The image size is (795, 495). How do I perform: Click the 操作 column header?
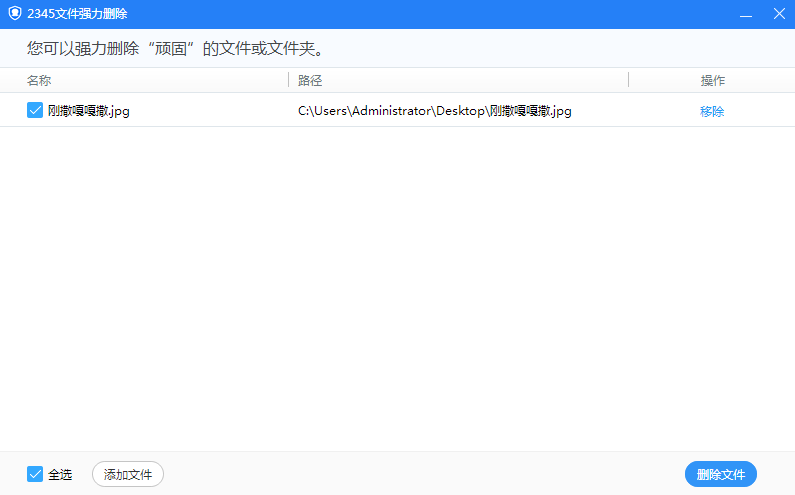(x=712, y=80)
